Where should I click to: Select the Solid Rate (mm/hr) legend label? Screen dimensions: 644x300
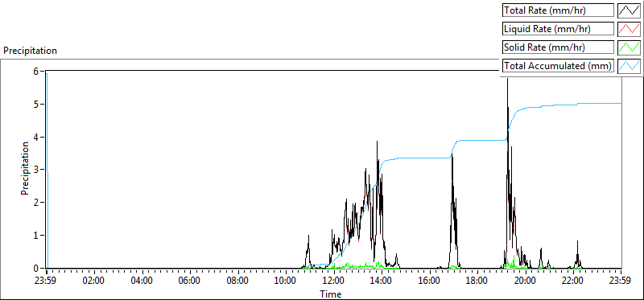pos(558,47)
